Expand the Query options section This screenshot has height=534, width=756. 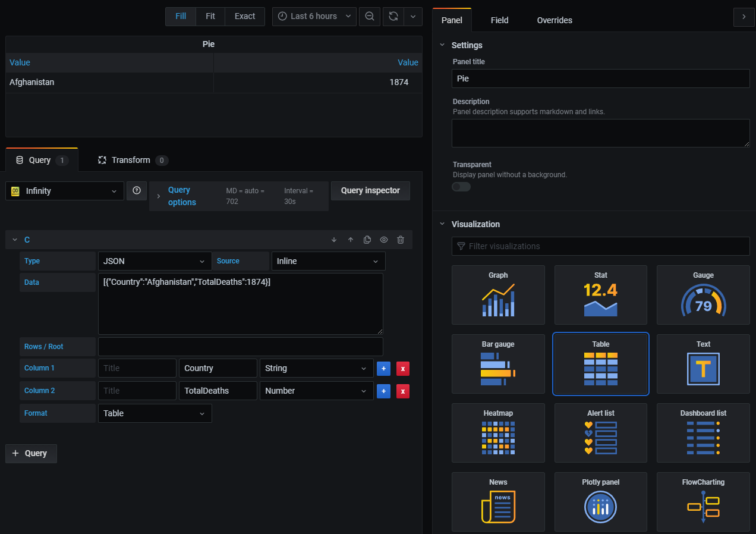pyautogui.click(x=239, y=196)
